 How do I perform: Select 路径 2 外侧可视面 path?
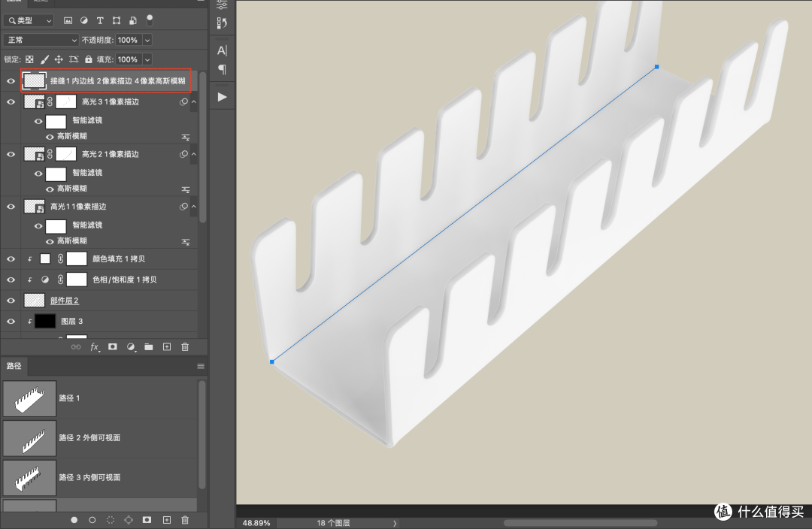pyautogui.click(x=99, y=438)
